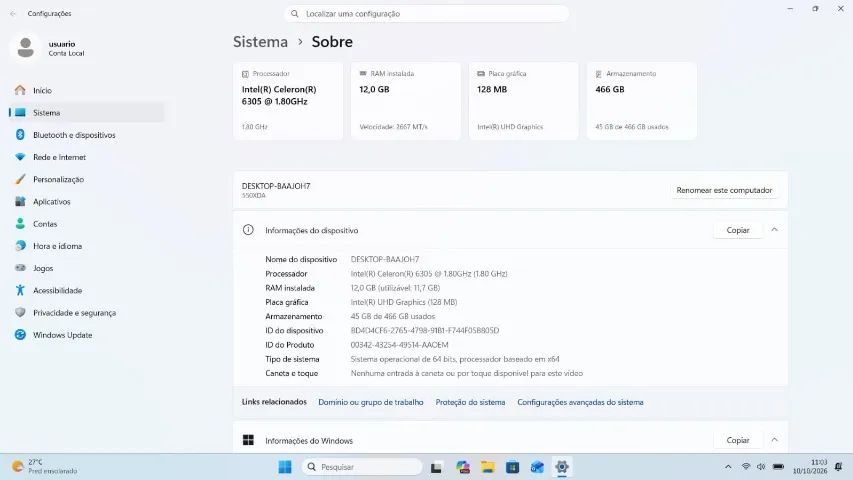Click the device ID value text

tap(425, 330)
